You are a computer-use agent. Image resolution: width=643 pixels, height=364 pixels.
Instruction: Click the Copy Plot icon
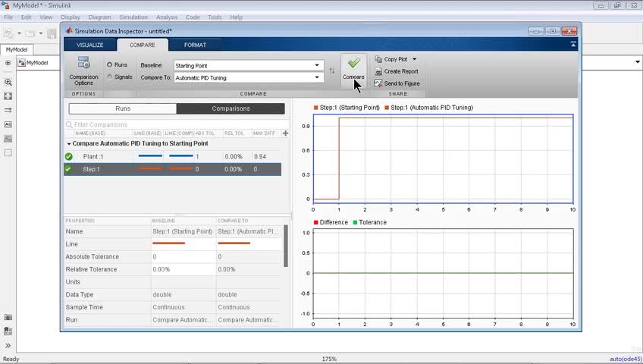tap(378, 59)
